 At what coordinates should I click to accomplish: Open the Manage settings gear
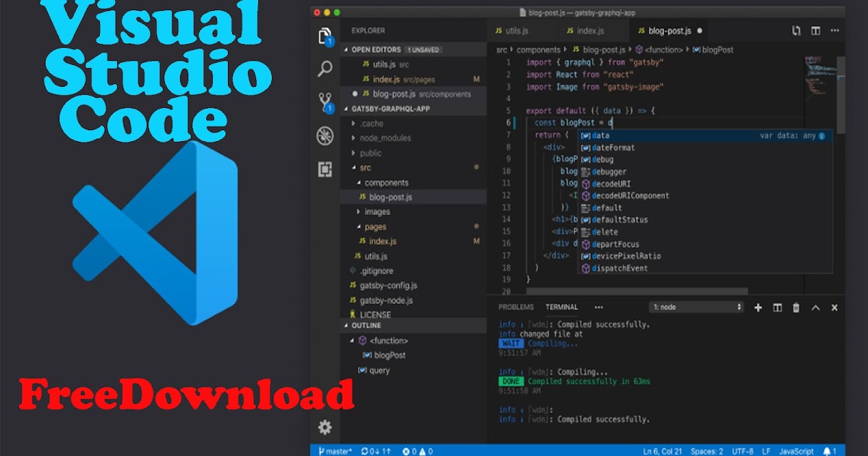[325, 428]
